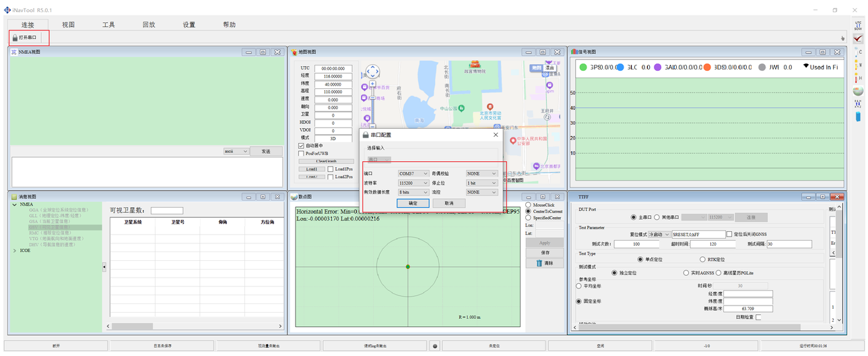Open the 有效数据长度 8 bits dropdown
The image size is (868, 356).
(413, 192)
